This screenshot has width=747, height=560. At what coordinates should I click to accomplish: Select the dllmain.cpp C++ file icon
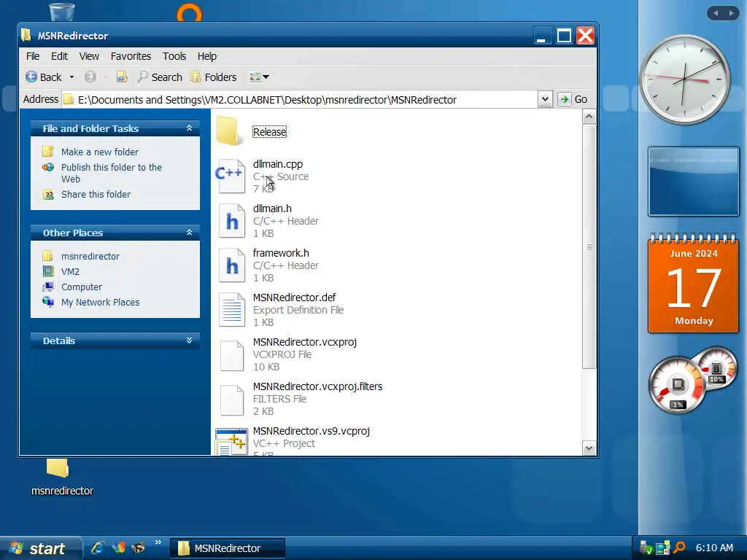pos(230,176)
